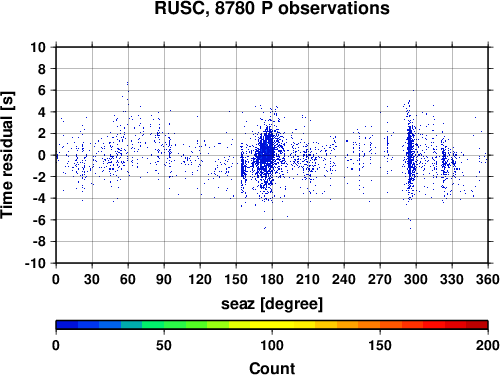Click the x-axis tick label 300
The height and width of the screenshot is (375, 500).
pyautogui.click(x=416, y=279)
